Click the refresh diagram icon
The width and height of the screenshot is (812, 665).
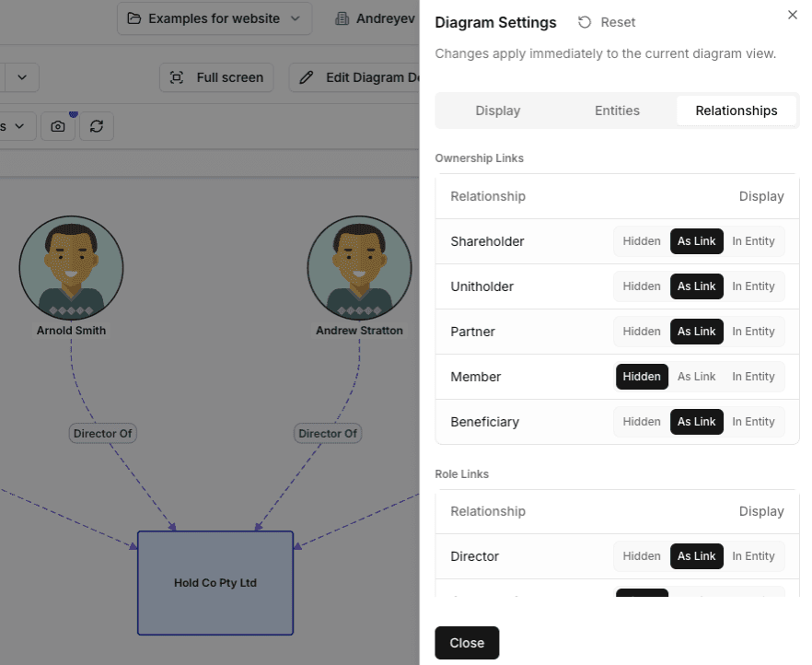pos(97,126)
